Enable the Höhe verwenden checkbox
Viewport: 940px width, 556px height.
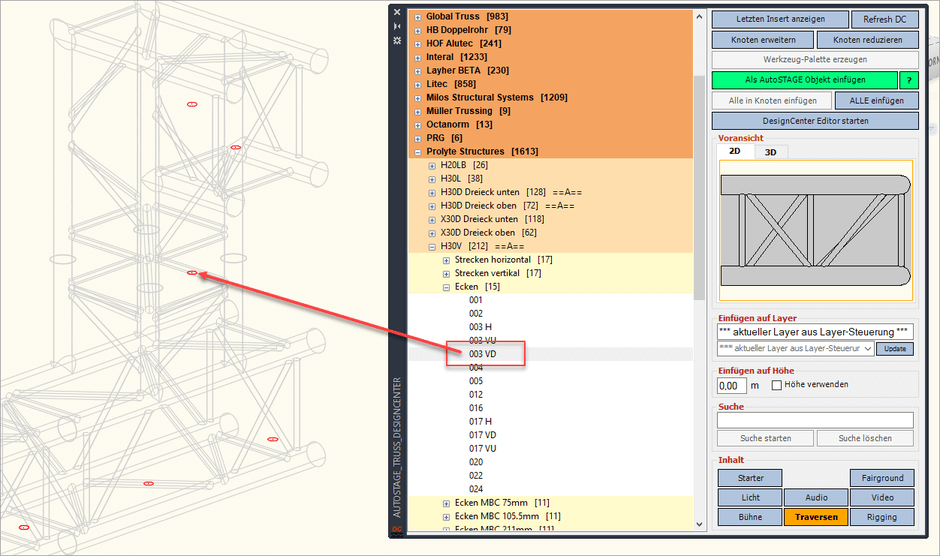click(x=776, y=385)
